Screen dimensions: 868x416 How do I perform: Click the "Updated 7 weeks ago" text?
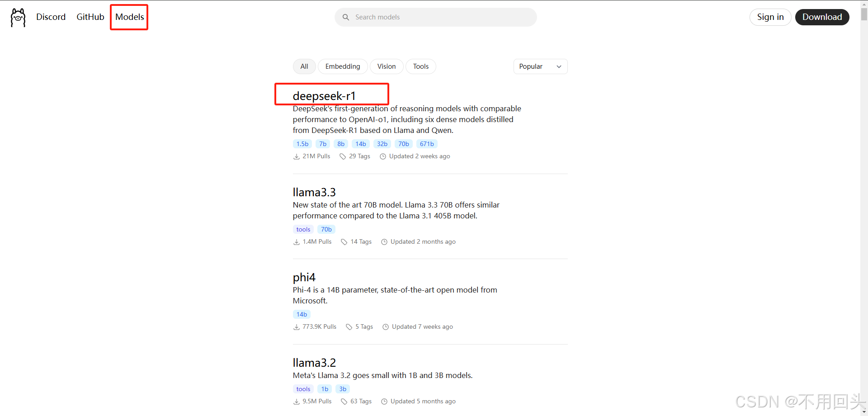(422, 327)
